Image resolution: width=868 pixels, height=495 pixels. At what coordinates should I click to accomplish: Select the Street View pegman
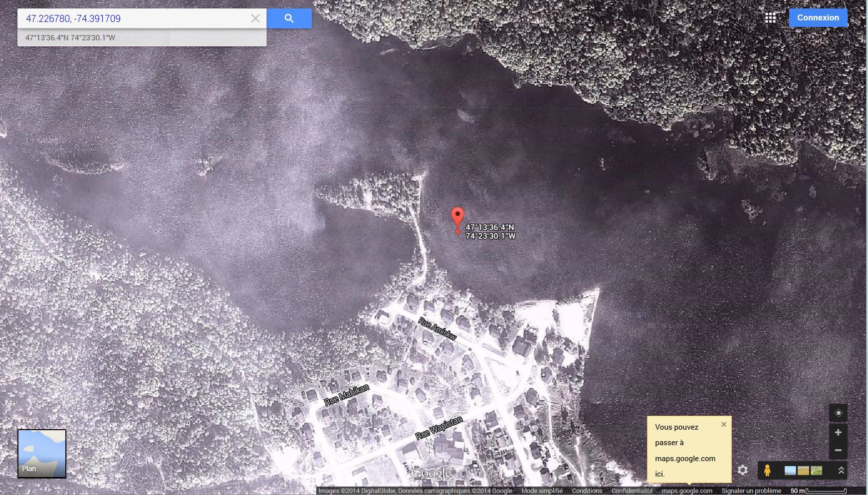click(767, 470)
